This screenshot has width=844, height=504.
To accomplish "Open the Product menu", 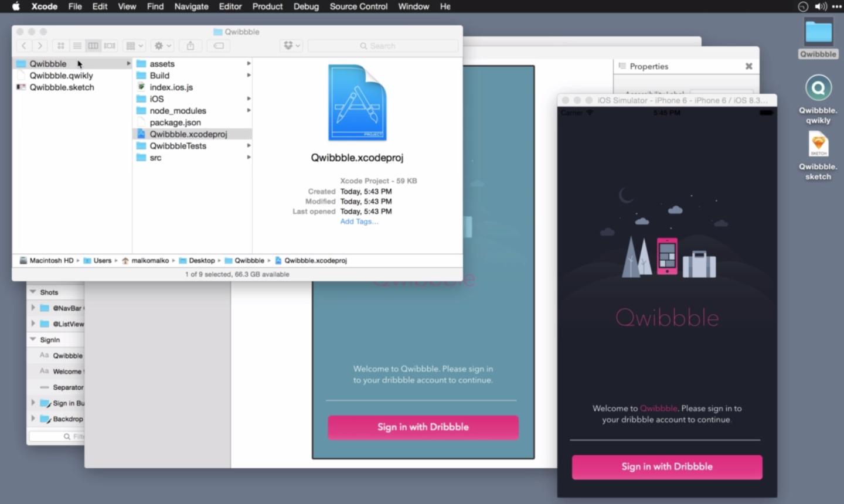I will 267,6.
